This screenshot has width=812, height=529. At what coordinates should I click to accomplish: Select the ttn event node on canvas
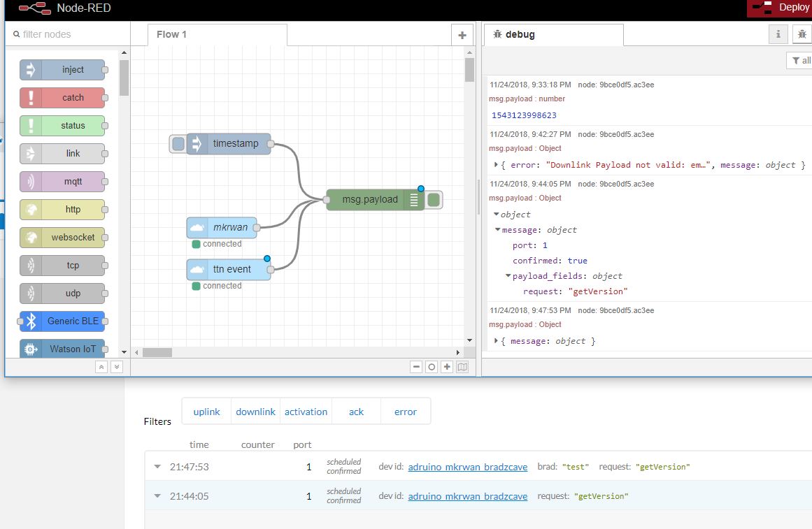click(229, 270)
